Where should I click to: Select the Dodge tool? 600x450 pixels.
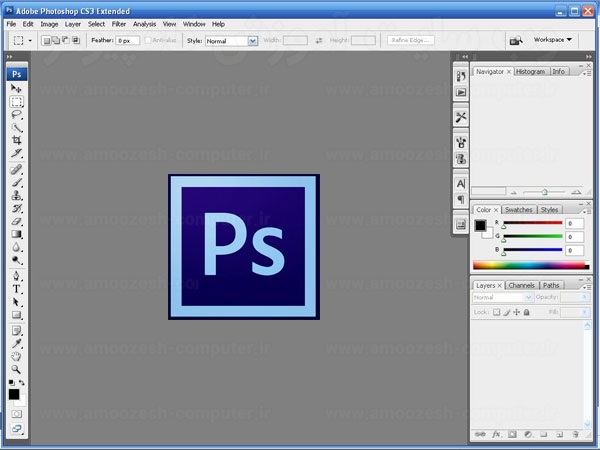tap(16, 260)
